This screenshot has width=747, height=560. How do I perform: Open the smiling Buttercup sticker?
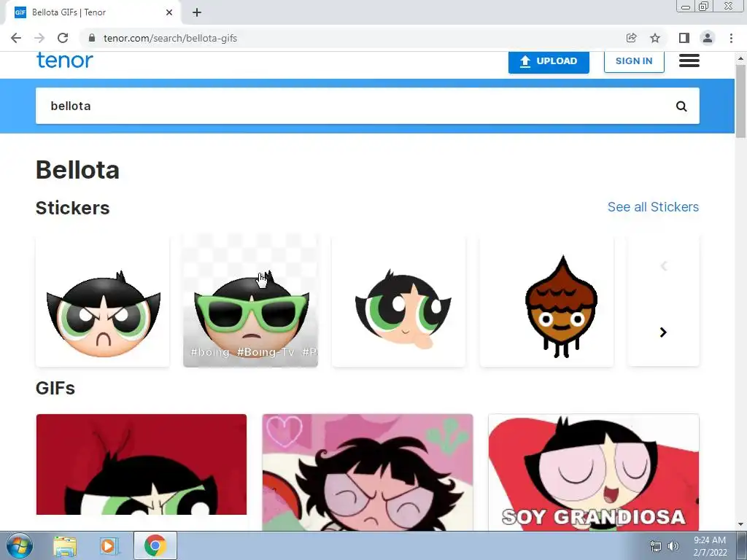tap(399, 300)
